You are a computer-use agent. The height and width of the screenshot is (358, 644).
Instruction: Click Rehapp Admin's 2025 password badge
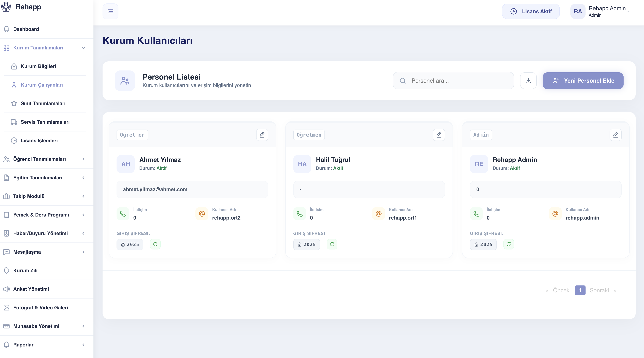483,244
